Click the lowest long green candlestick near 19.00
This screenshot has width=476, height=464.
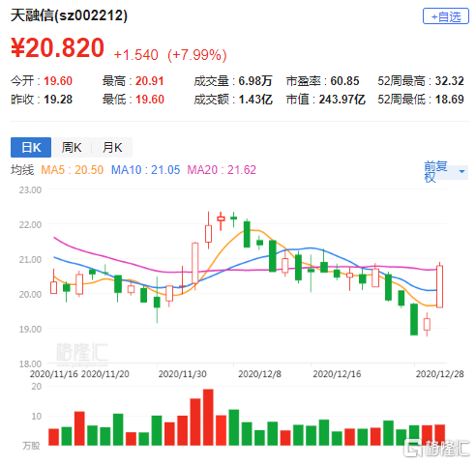(414, 319)
